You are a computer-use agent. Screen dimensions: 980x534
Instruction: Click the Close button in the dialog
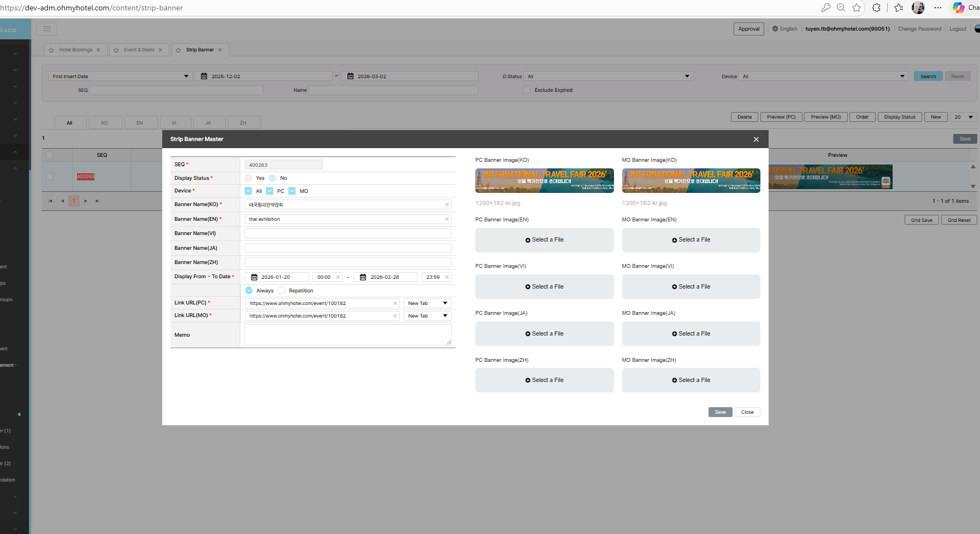(747, 412)
